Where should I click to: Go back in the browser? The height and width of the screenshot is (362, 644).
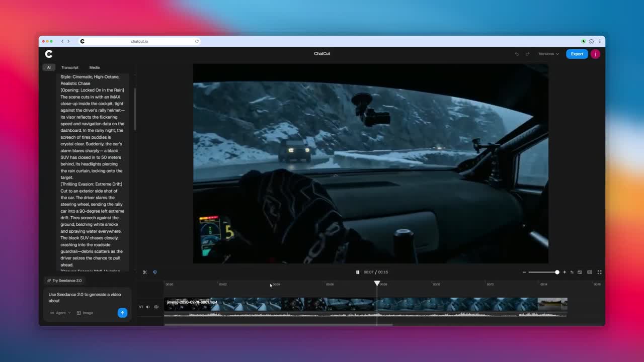coord(62,41)
